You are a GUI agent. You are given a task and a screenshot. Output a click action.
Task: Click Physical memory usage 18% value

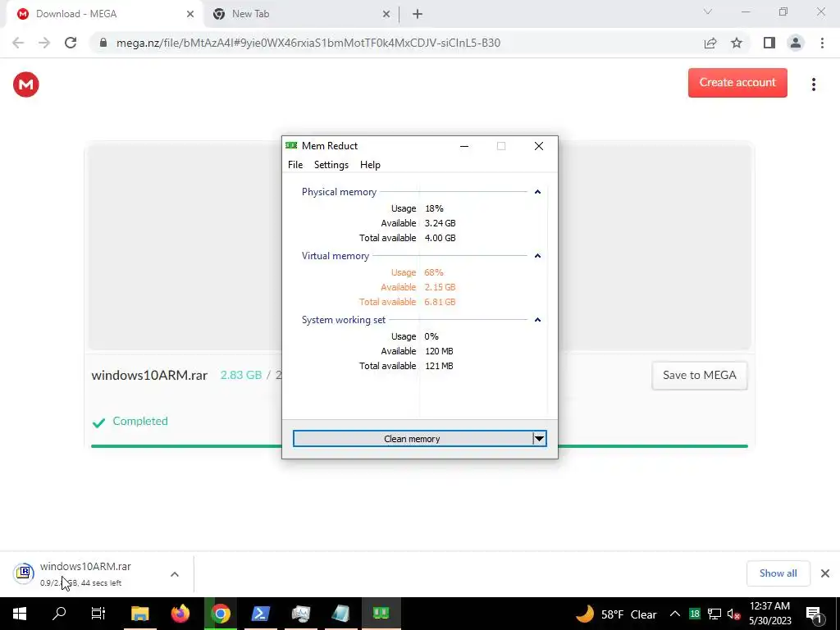pos(434,208)
